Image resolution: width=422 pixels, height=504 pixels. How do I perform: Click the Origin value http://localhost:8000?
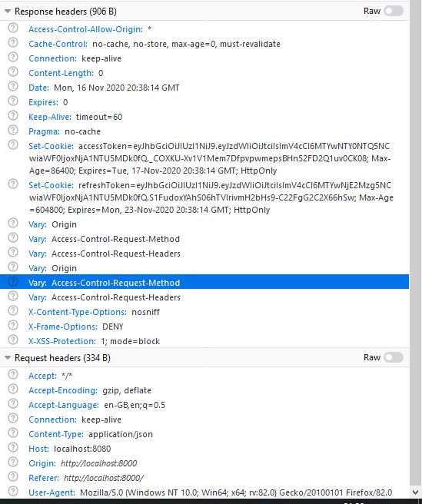tap(98, 463)
